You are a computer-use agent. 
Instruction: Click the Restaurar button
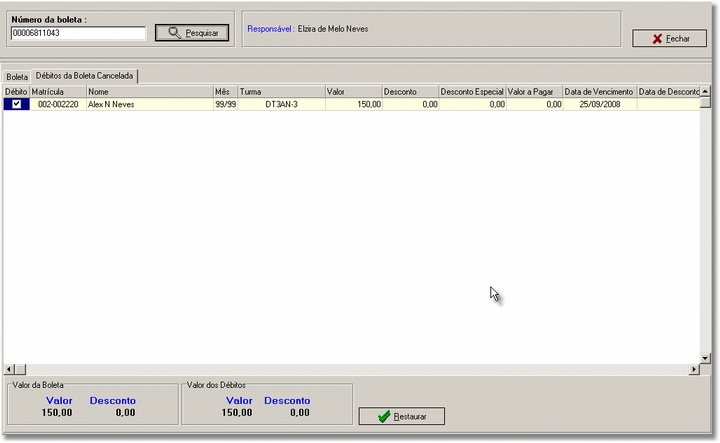[x=401, y=416]
